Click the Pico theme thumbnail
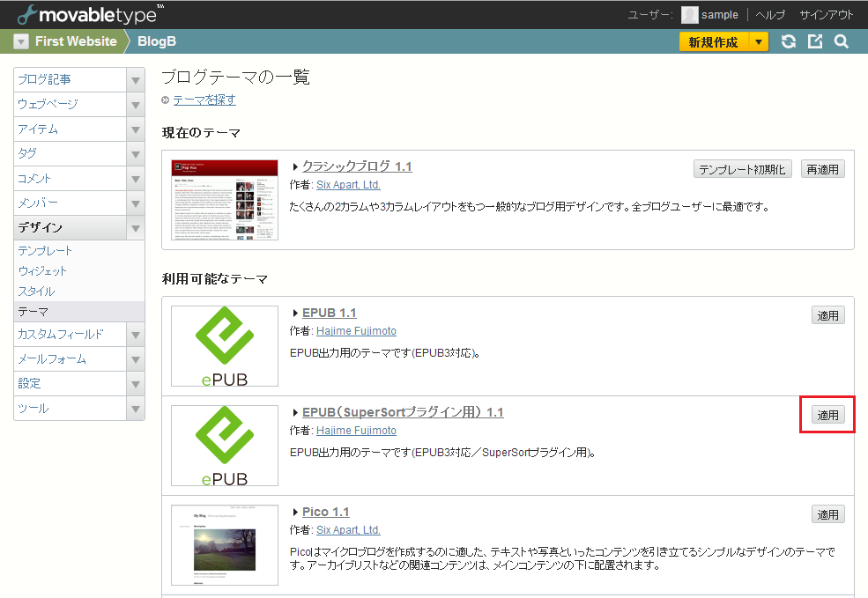The width and height of the screenshot is (868, 598). (225, 545)
